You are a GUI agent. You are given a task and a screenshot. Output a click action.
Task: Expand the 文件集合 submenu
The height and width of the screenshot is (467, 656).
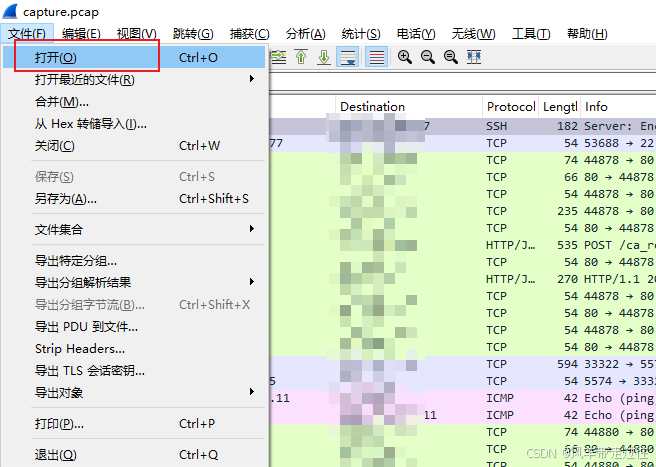click(x=134, y=229)
